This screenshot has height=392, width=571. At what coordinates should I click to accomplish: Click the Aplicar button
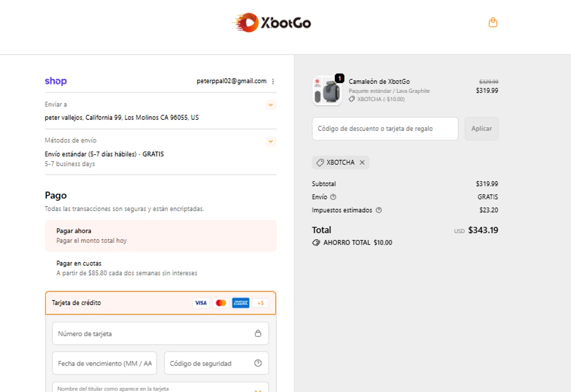click(482, 129)
